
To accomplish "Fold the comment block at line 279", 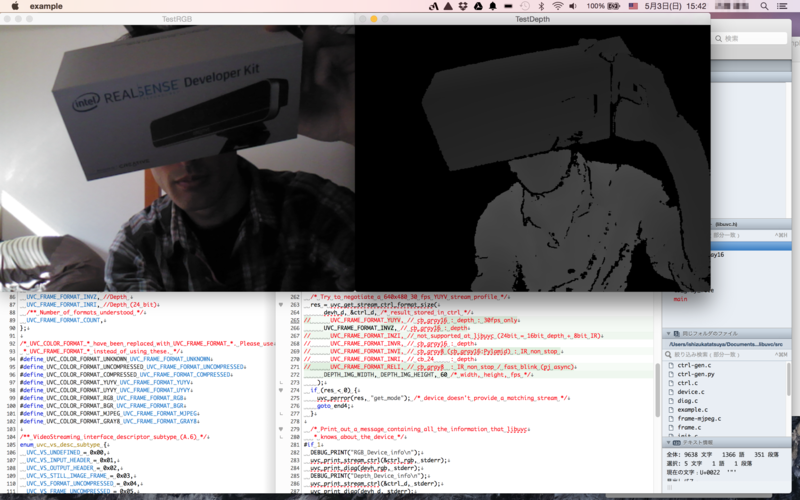I will click(x=281, y=429).
